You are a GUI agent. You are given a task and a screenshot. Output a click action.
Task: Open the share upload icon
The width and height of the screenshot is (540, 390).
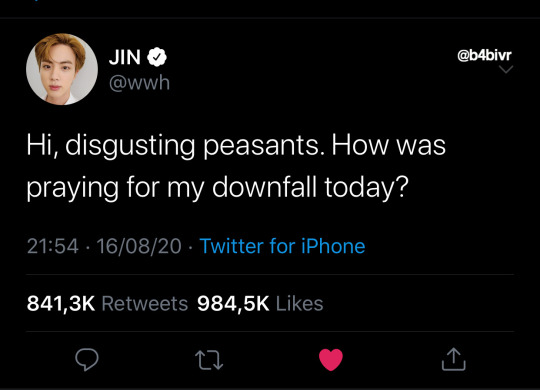454,359
